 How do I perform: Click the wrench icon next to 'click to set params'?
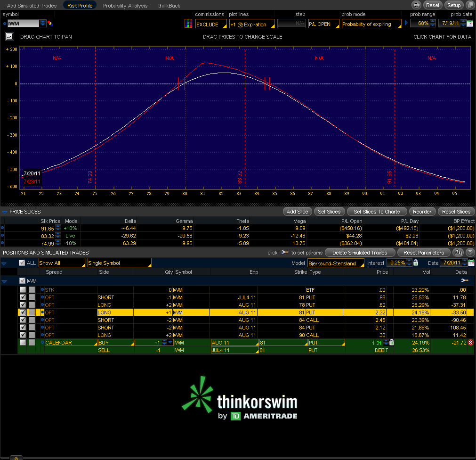[284, 252]
